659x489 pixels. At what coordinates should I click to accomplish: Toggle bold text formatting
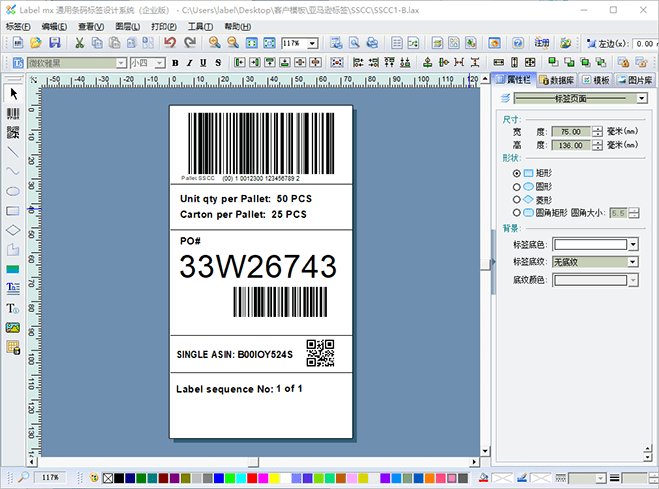(175, 63)
